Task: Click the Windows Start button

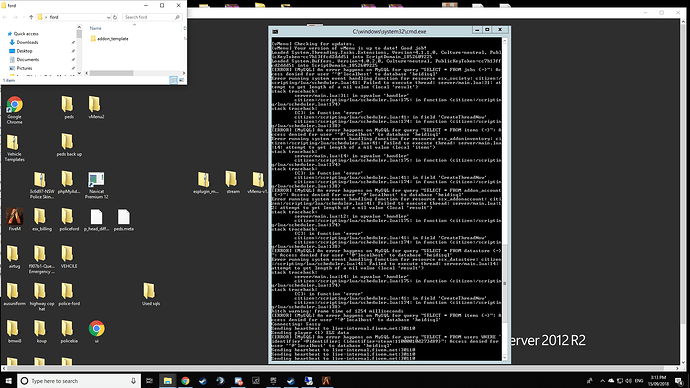Action: click(x=8, y=381)
